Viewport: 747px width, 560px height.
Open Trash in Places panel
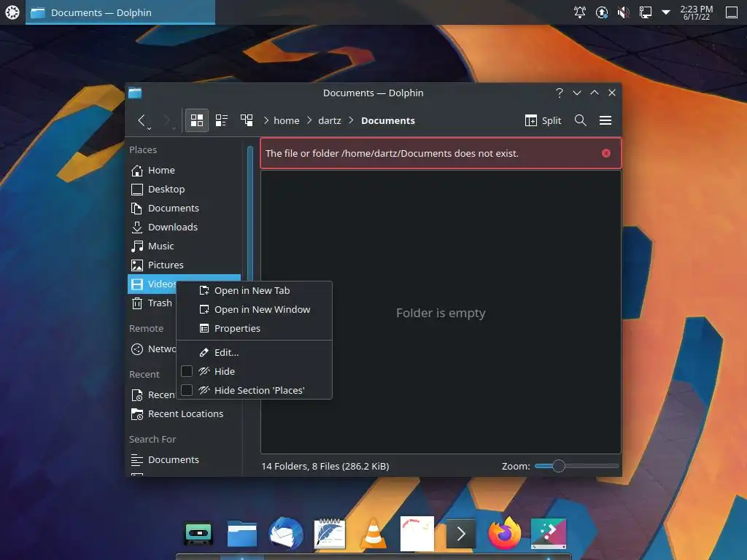pos(152,303)
